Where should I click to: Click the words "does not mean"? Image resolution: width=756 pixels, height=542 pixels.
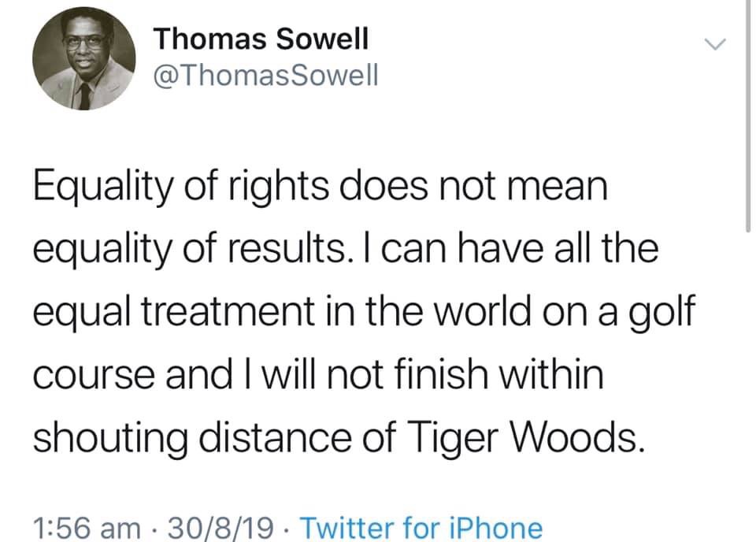click(502, 187)
